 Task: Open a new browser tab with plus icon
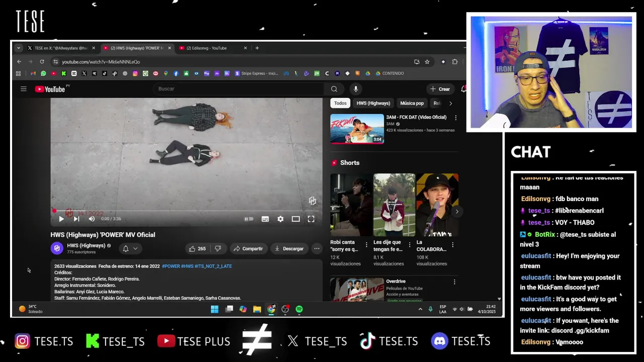coord(257,48)
